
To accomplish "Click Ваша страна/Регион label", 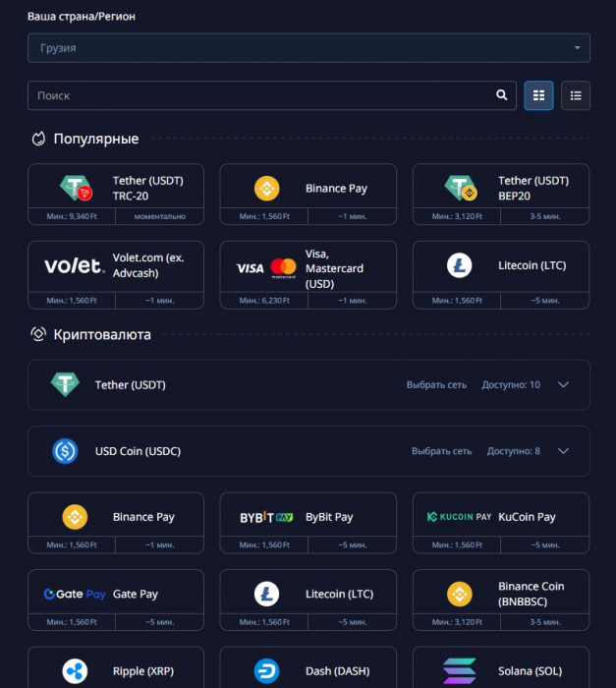I will click(82, 17).
